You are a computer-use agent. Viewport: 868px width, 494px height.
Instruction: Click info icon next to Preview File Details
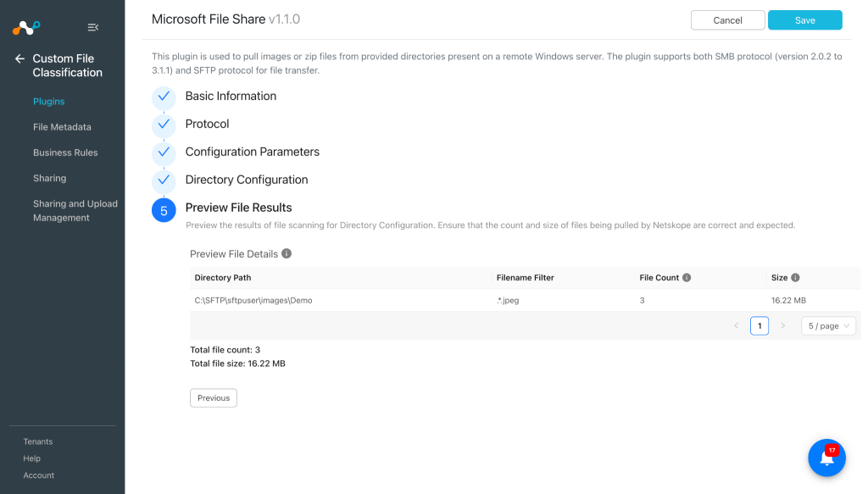click(x=287, y=253)
